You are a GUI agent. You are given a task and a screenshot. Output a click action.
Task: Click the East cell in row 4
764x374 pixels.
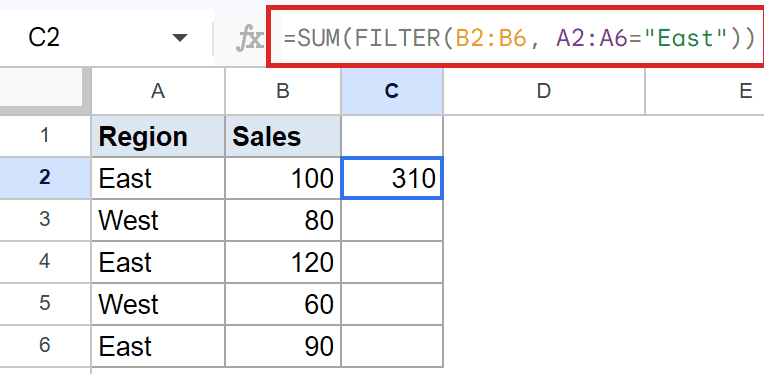click(x=158, y=262)
